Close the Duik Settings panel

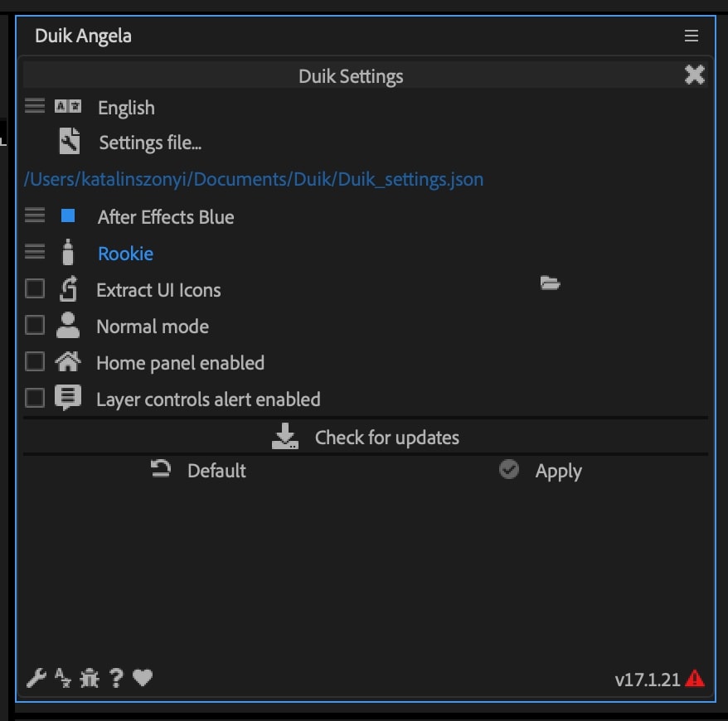695,75
